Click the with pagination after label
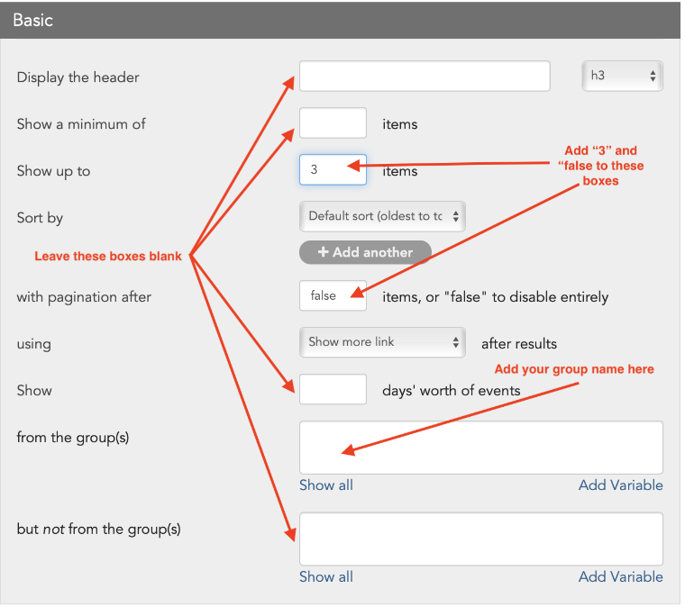This screenshot has width=685, height=616. [84, 297]
